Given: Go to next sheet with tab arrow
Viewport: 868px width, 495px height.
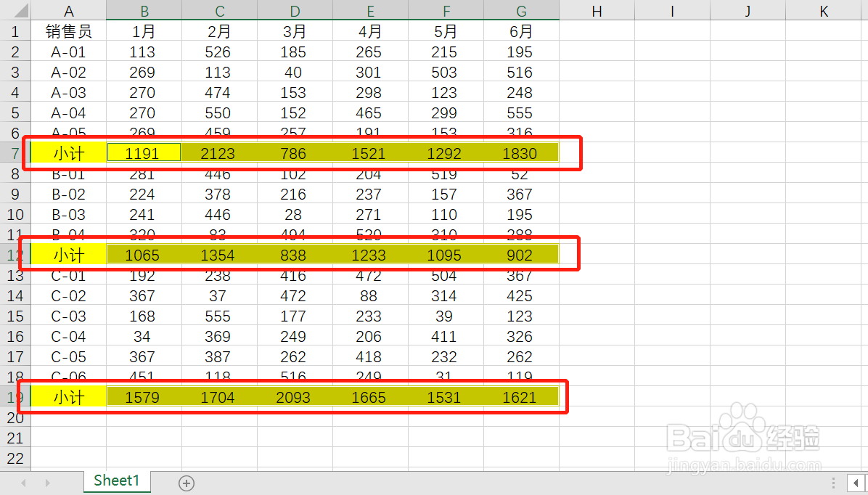Looking at the screenshot, I should click(x=48, y=483).
